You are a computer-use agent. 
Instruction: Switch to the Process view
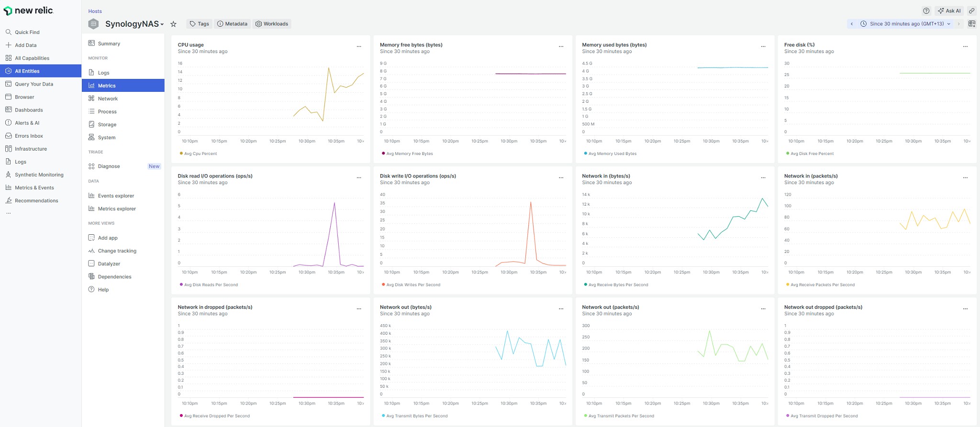tap(107, 111)
